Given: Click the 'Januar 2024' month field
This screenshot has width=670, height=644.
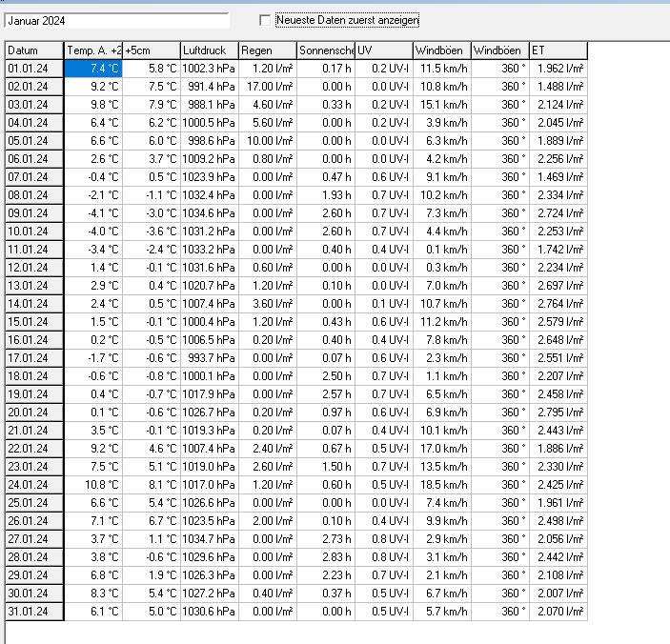Looking at the screenshot, I should (x=117, y=20).
